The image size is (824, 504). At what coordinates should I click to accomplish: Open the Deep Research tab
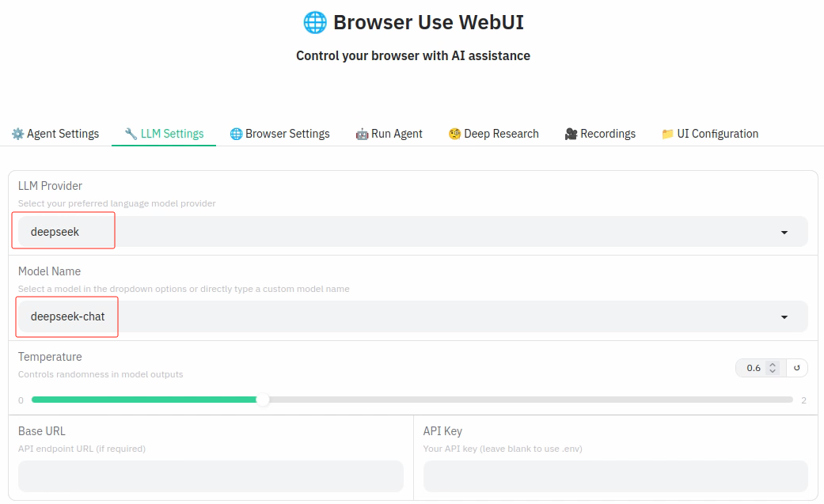493,134
